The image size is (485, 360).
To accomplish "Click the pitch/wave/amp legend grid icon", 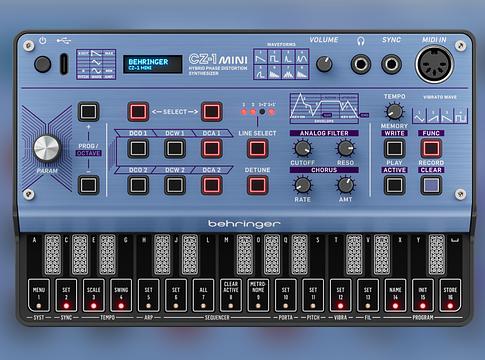I will [x=96, y=64].
